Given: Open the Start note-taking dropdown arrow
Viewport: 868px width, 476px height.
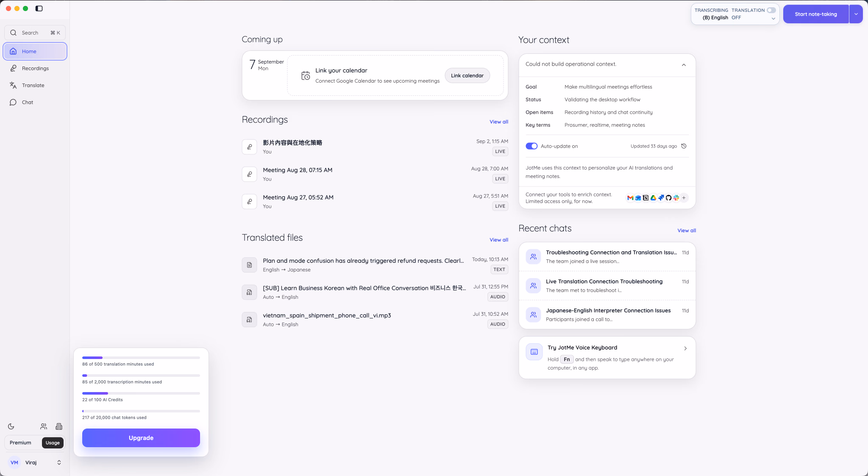Looking at the screenshot, I should [856, 14].
